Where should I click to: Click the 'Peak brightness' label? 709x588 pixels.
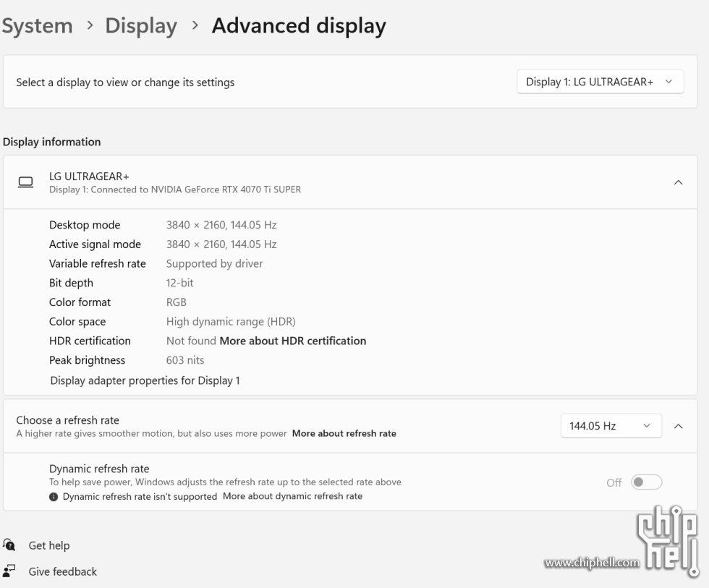87,360
